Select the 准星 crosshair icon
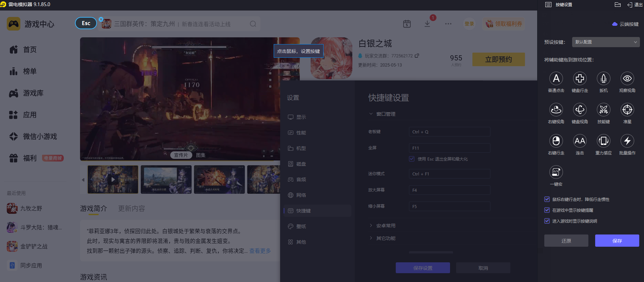Viewport: 644px width, 282px height. [627, 110]
